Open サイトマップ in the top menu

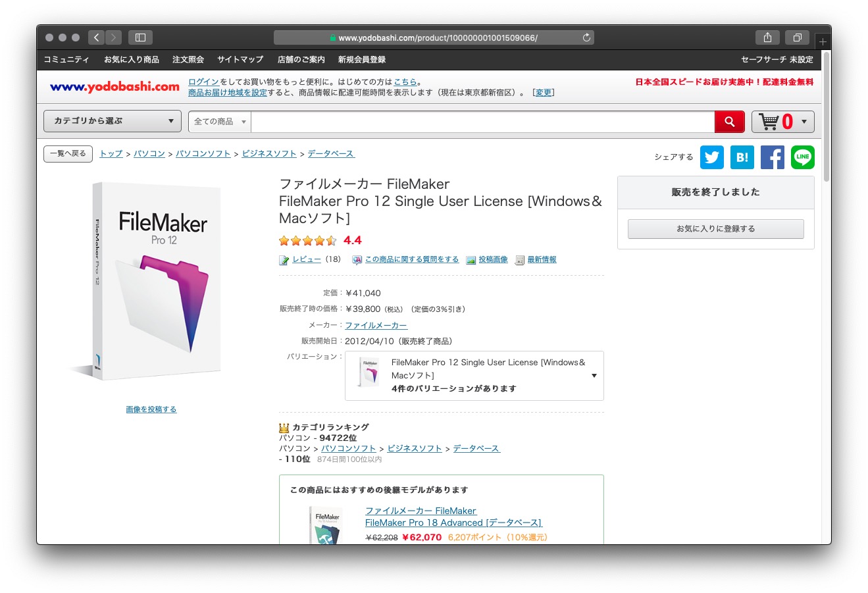(240, 59)
